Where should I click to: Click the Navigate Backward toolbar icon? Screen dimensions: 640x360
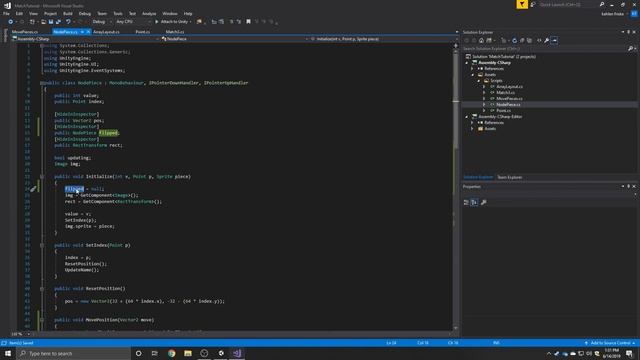tap(11, 22)
